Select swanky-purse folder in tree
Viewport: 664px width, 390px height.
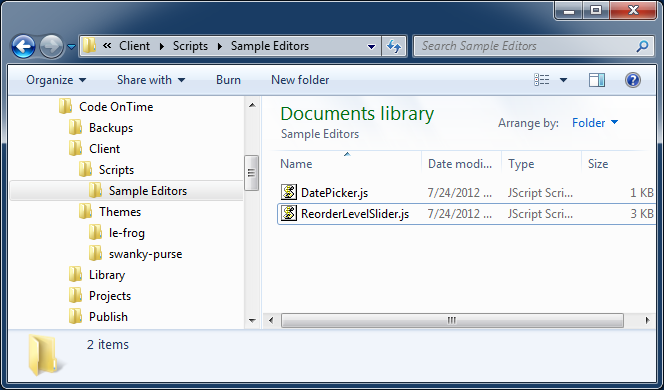145,254
